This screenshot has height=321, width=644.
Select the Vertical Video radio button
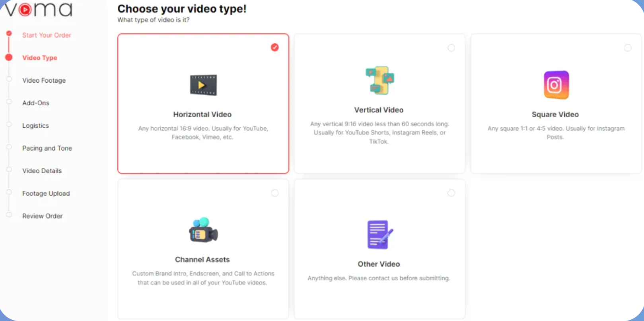pyautogui.click(x=451, y=48)
